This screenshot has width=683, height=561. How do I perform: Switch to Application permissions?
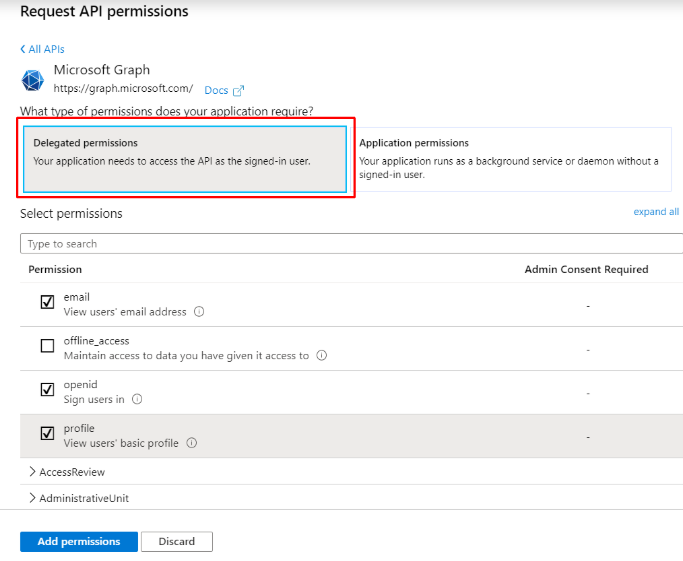point(513,158)
